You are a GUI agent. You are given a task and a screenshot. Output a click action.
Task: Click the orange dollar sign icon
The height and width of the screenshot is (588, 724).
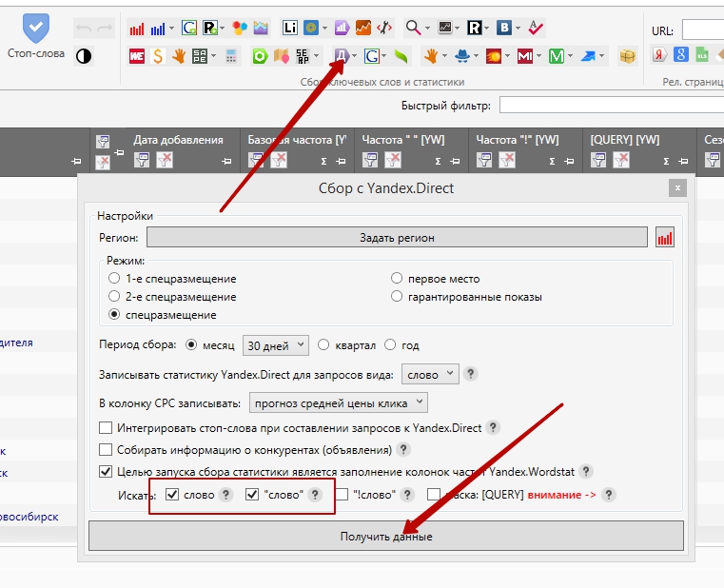click(157, 56)
